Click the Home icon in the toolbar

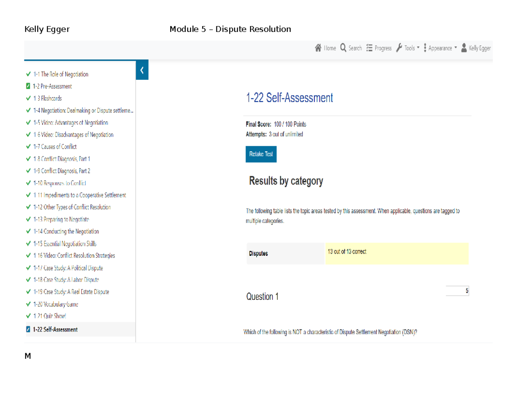tap(318, 48)
